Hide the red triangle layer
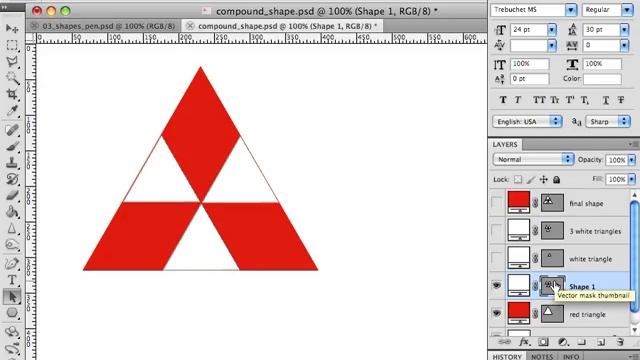 click(497, 313)
